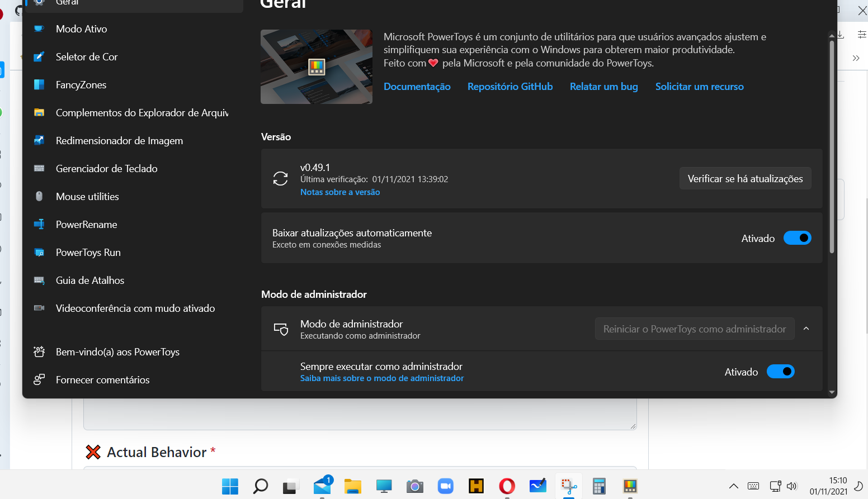Click the PowerToys hero image thumbnail
The width and height of the screenshot is (868, 499).
point(317,66)
